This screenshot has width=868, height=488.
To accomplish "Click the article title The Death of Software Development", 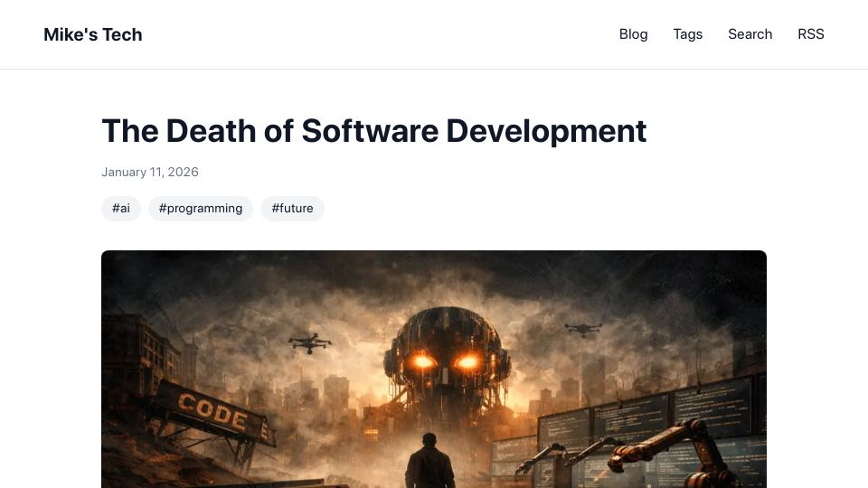I will pyautogui.click(x=374, y=131).
